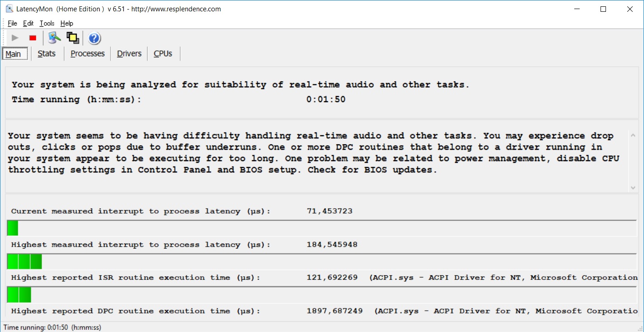The image size is (644, 332).
Task: Click the 'Your system is being analyzed' line
Action: tap(240, 85)
